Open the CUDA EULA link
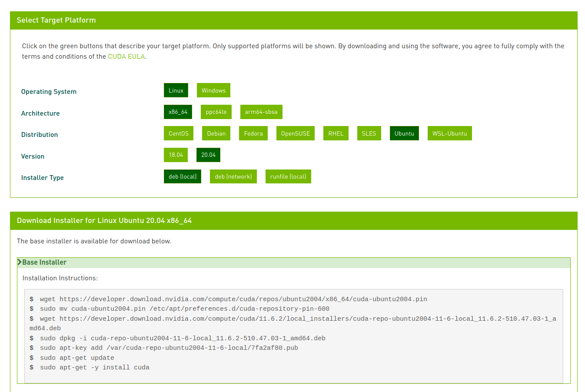This screenshot has height=392, width=585. click(x=126, y=56)
